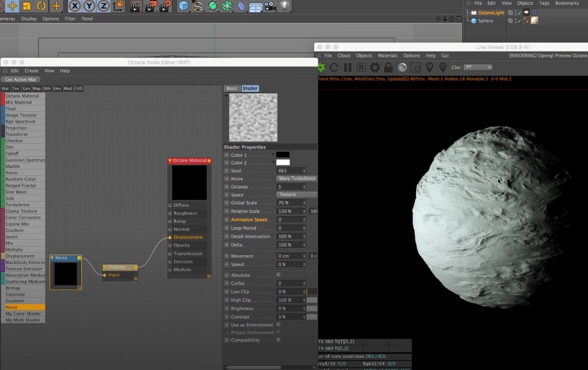This screenshot has height=370, width=588.
Task: Select the Move tool in the top toolbar
Action: (x=12, y=6)
